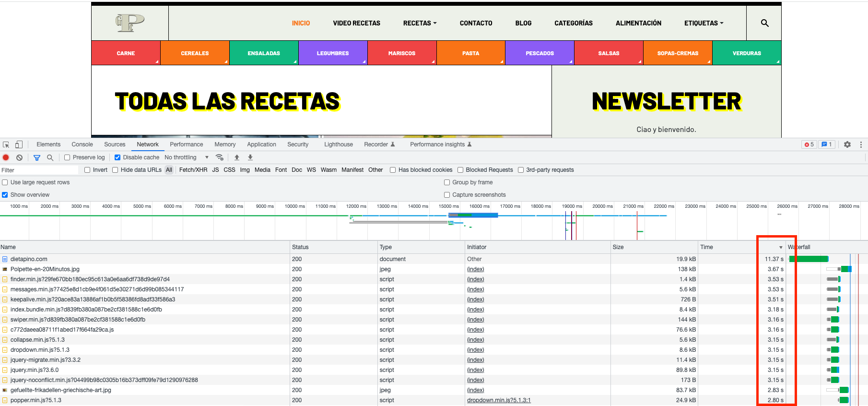Toggle device toolbar icon
868x406 pixels.
(19, 144)
